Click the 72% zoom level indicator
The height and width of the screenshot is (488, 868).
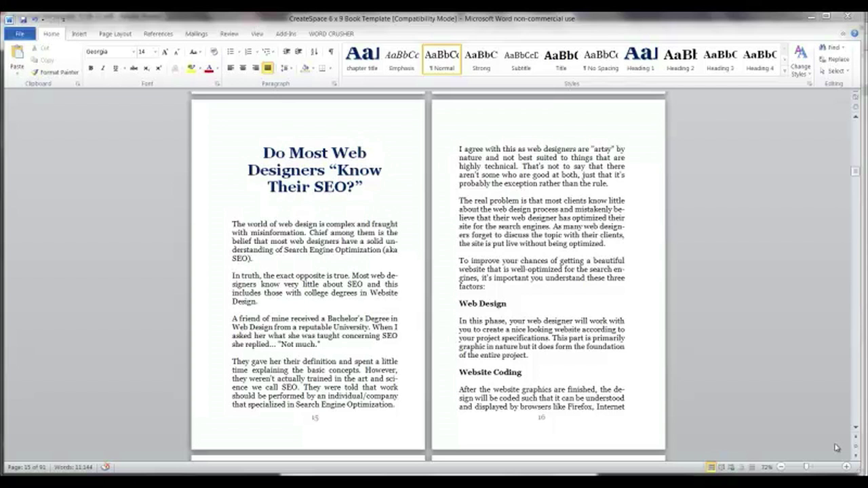(766, 467)
